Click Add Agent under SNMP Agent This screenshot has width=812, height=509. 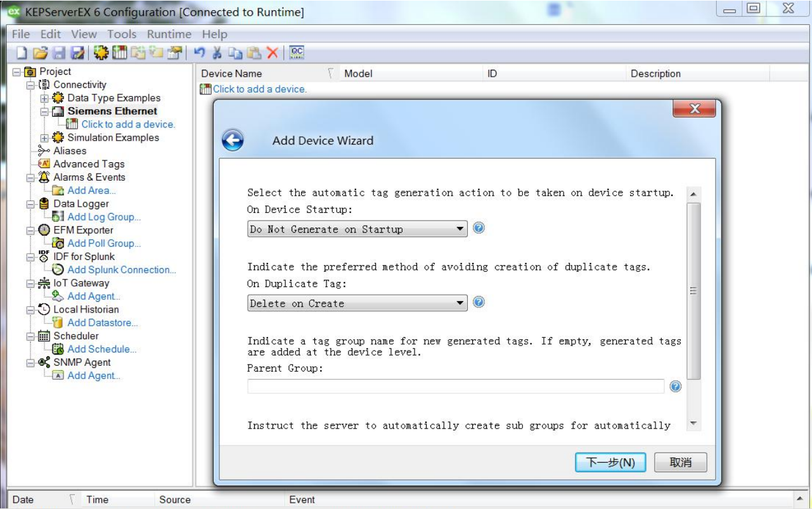[x=94, y=376]
